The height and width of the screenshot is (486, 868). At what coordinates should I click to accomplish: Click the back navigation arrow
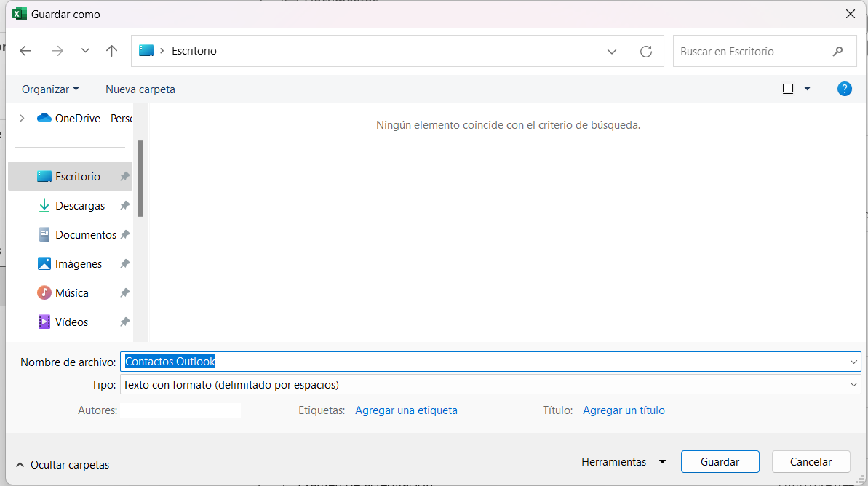pyautogui.click(x=25, y=51)
